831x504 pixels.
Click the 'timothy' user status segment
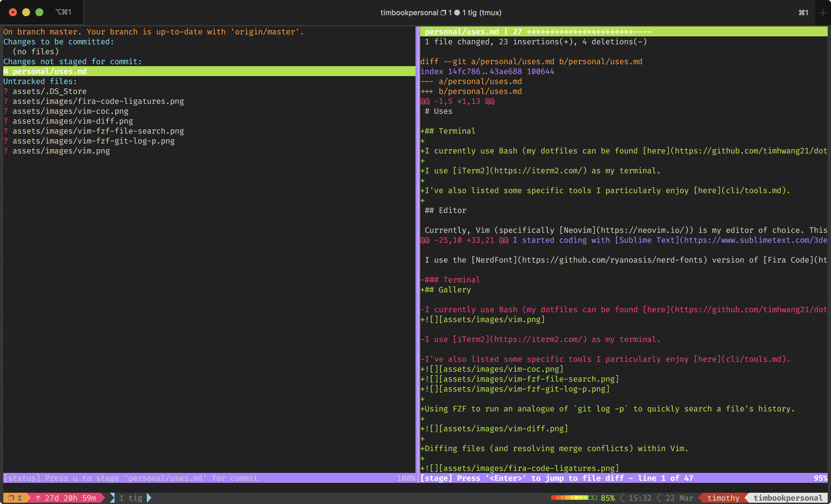(723, 498)
